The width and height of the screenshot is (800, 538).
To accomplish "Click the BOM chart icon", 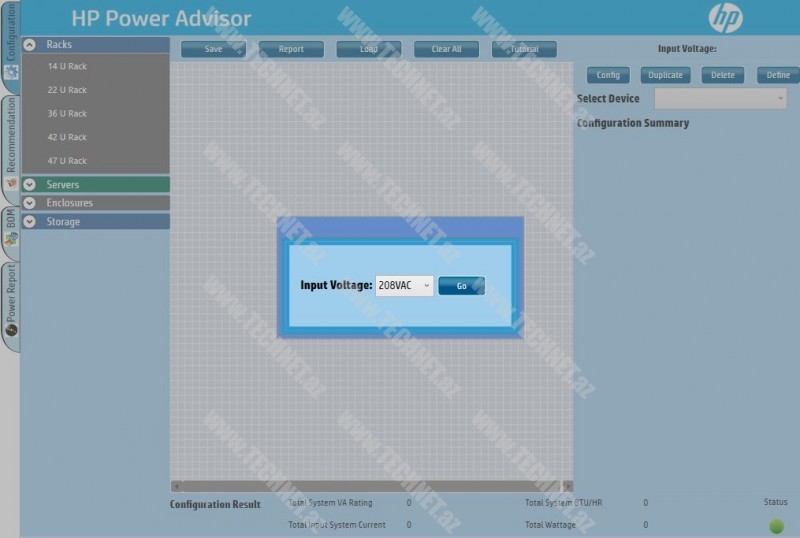I will tap(11, 239).
